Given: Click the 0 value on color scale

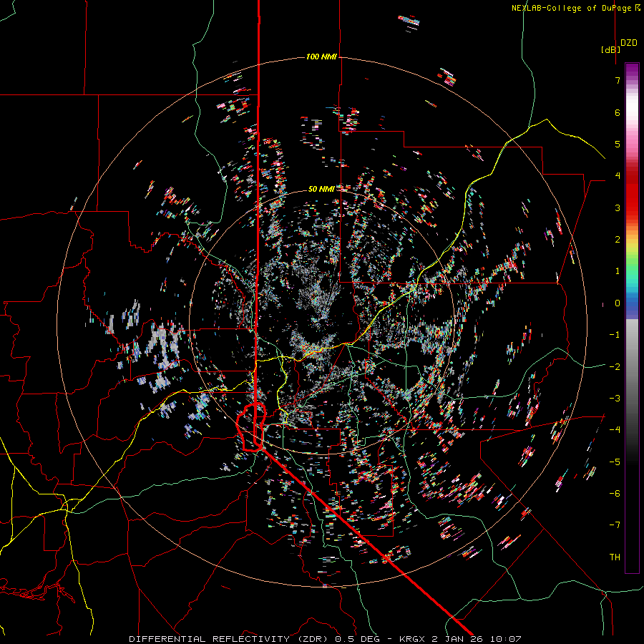Looking at the screenshot, I should 618,303.
